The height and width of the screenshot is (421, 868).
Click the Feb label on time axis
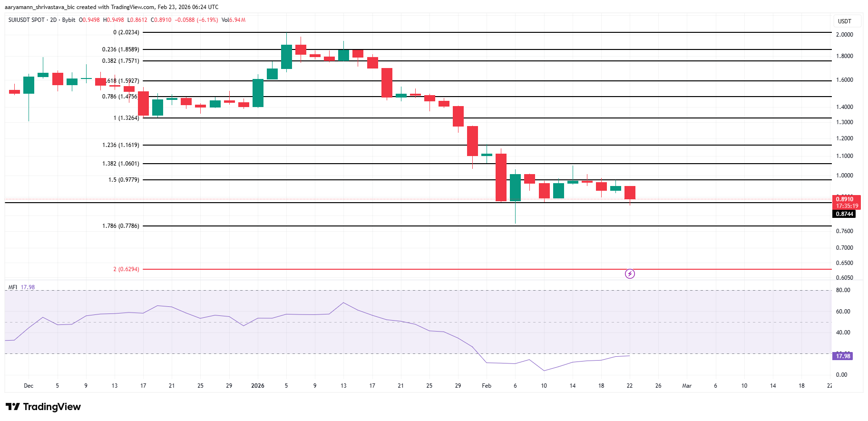[486, 386]
